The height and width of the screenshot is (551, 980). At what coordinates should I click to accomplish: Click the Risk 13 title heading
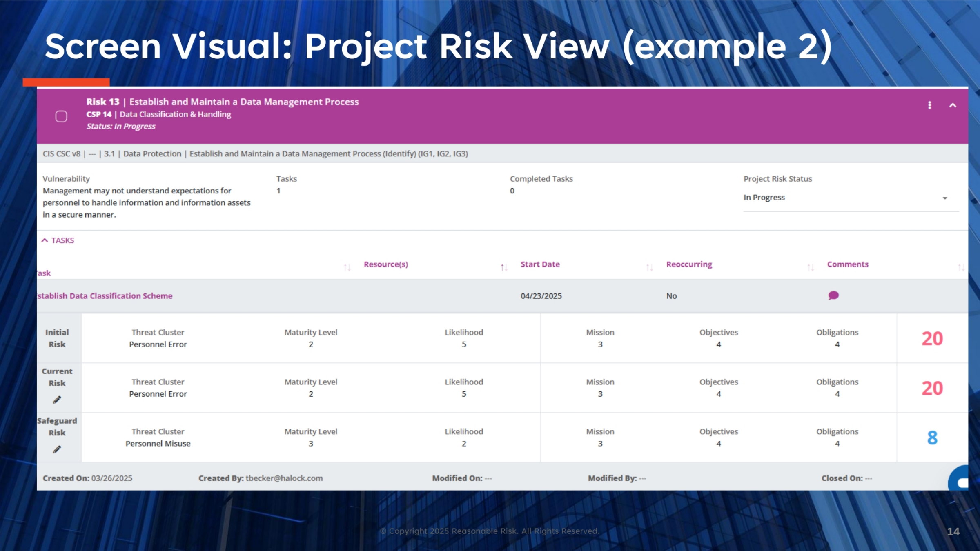pyautogui.click(x=223, y=102)
